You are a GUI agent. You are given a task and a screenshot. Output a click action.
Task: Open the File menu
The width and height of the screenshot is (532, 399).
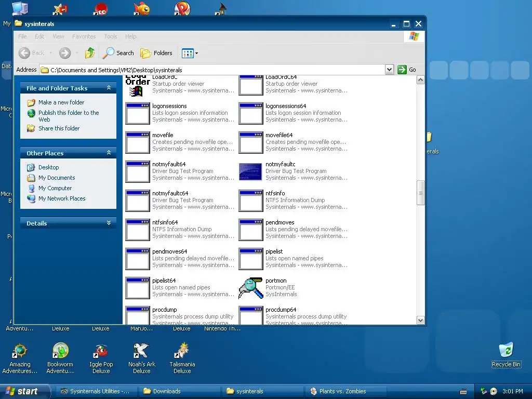coord(22,36)
